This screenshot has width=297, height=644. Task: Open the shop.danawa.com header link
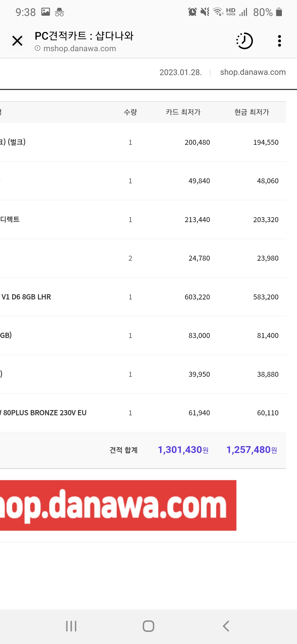click(253, 72)
